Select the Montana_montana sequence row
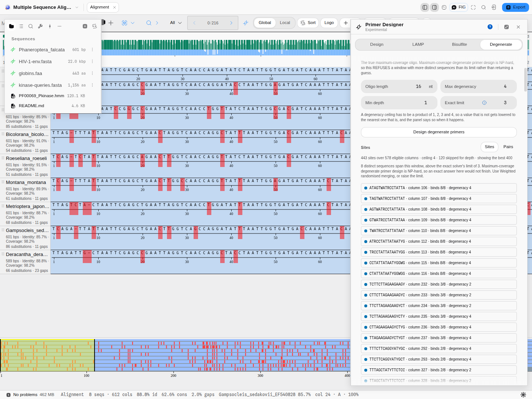 coord(25,190)
